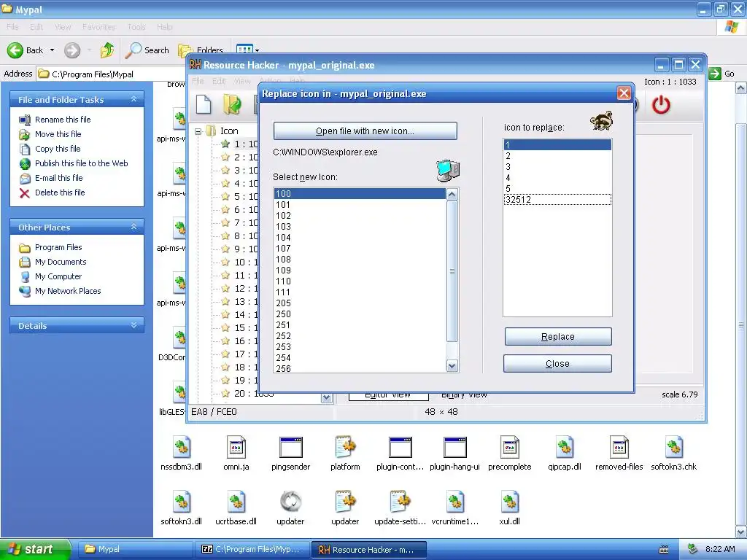Click the Start button on taskbar
Screen dimensions: 747x560
[35, 549]
